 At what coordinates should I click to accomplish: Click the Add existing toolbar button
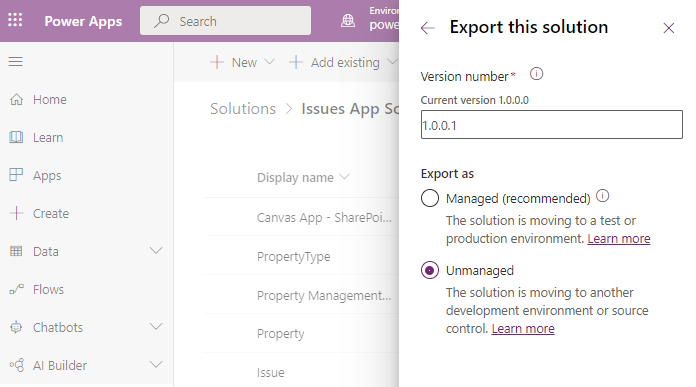point(335,62)
